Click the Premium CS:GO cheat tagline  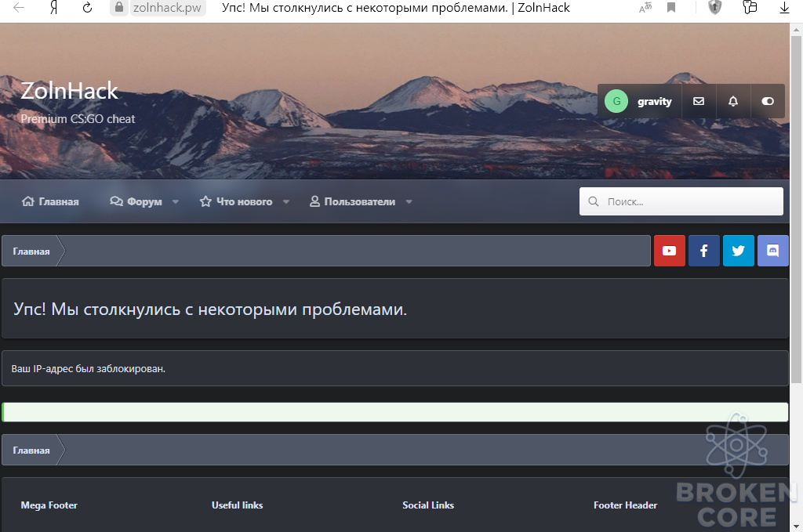point(78,118)
